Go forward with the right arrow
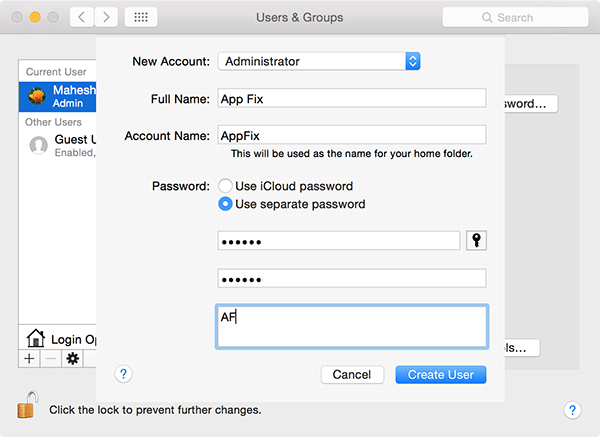Screen dimensions: 600x437 click(x=106, y=18)
